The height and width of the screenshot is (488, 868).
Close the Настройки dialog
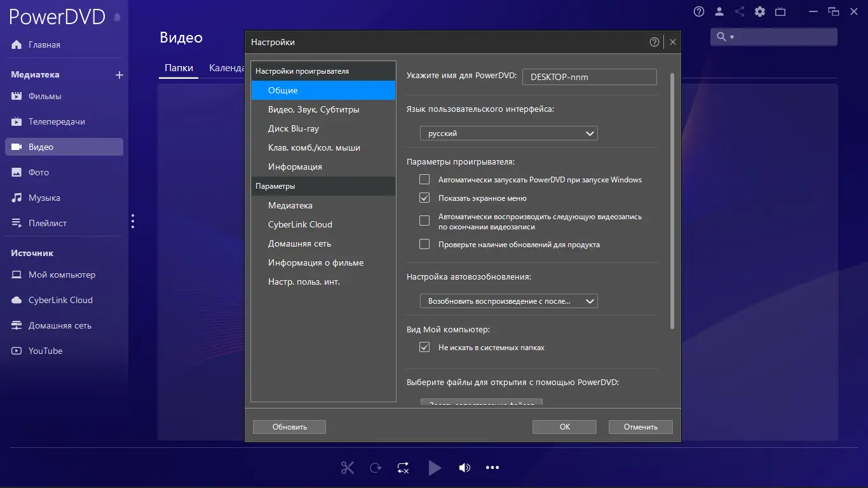click(x=673, y=42)
